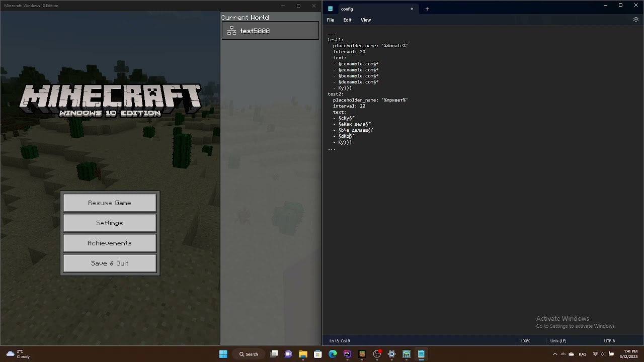Click the Save & Quit button
This screenshot has height=362, width=644.
(x=110, y=263)
